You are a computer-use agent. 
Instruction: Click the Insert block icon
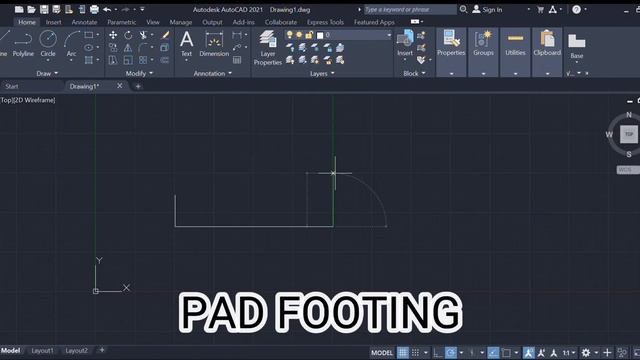pyautogui.click(x=405, y=43)
